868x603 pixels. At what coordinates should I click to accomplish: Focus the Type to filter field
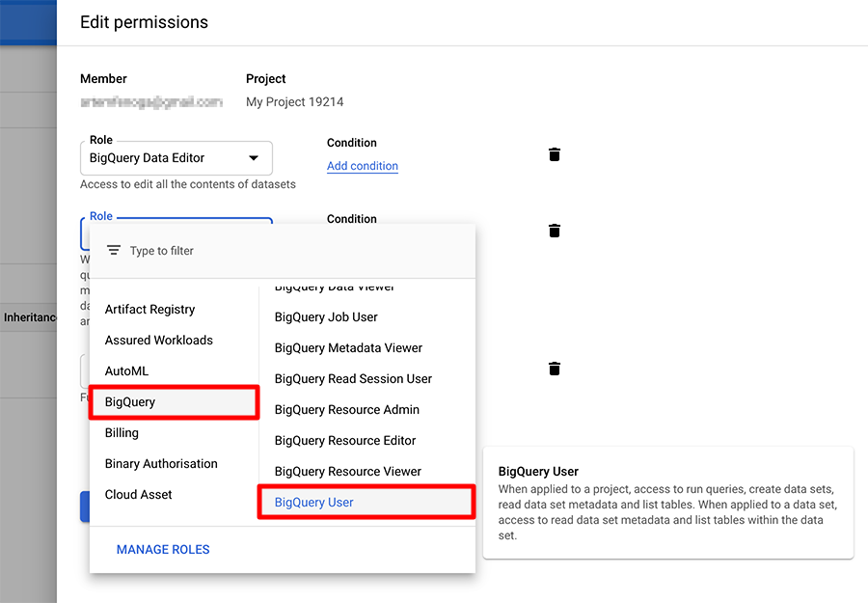point(283,251)
